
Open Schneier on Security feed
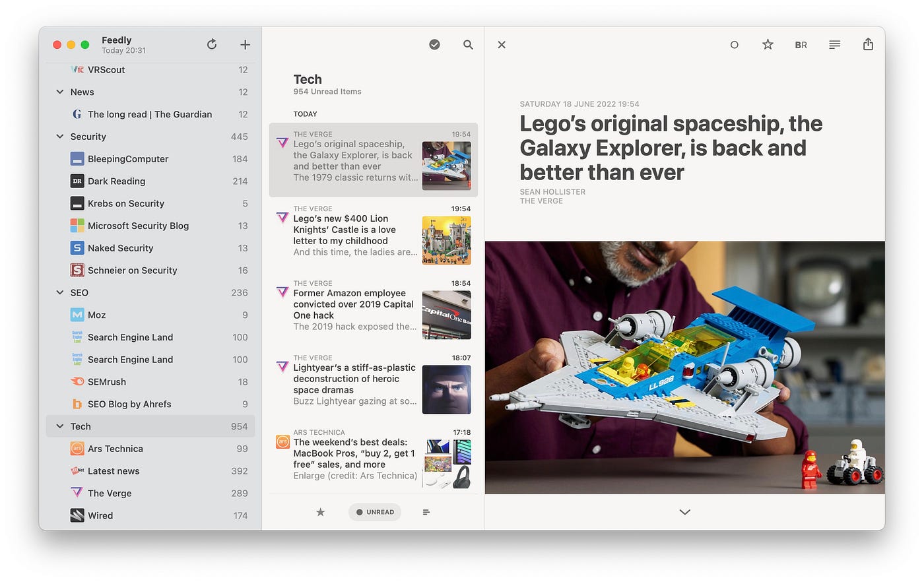[150, 270]
